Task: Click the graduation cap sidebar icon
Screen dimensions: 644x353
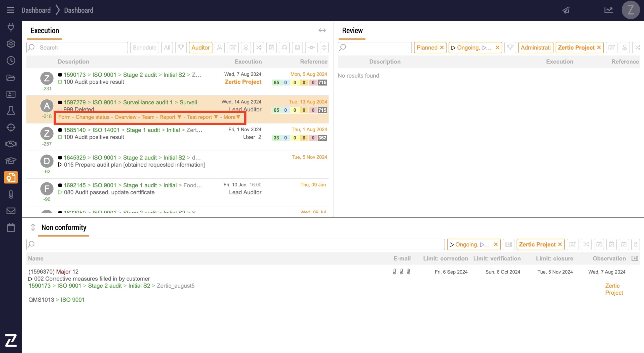Action: [x=11, y=161]
